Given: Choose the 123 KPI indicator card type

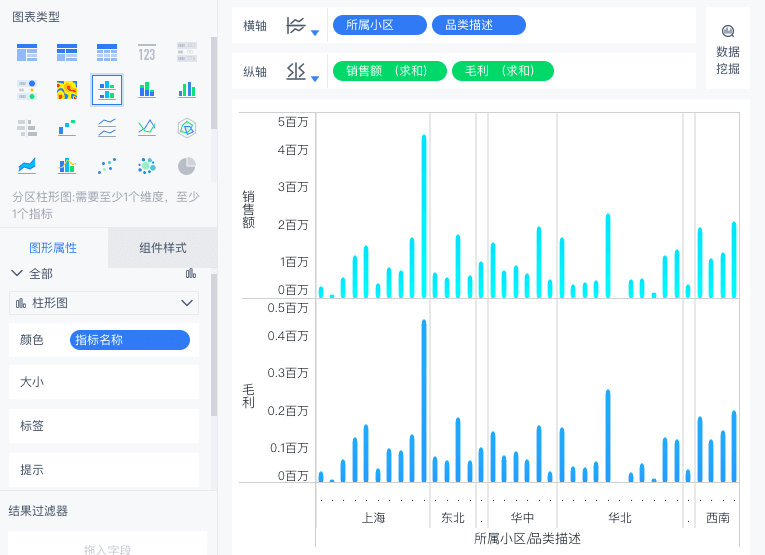Looking at the screenshot, I should 147,52.
